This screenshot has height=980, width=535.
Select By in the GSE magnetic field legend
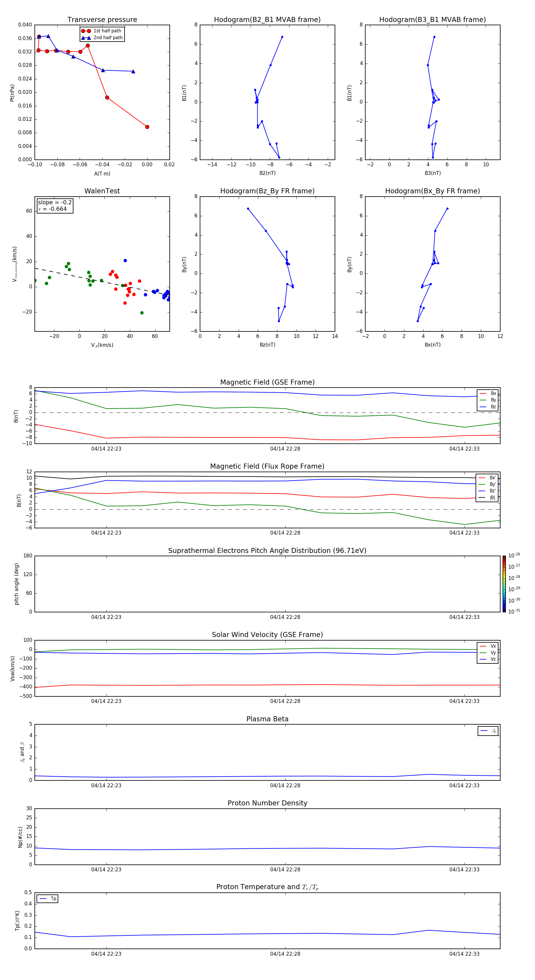(488, 400)
